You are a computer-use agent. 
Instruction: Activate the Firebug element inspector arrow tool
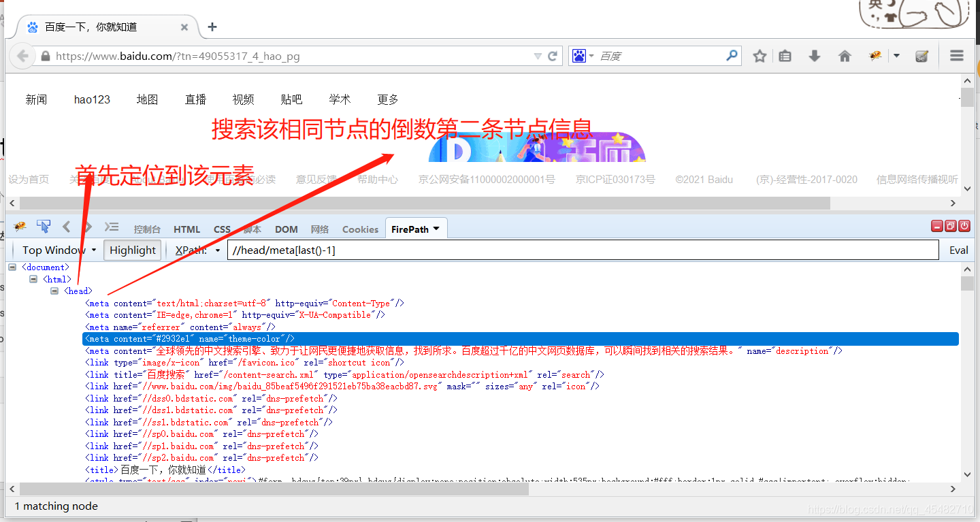[43, 227]
